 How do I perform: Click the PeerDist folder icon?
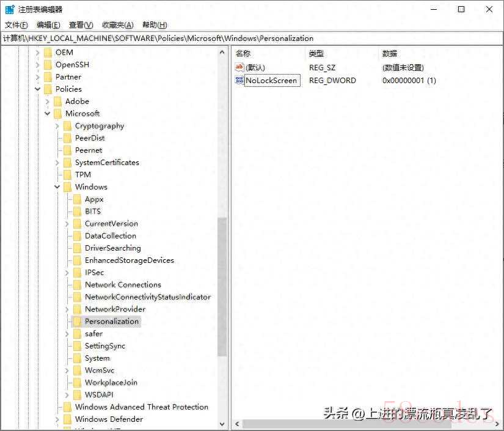click(x=67, y=138)
